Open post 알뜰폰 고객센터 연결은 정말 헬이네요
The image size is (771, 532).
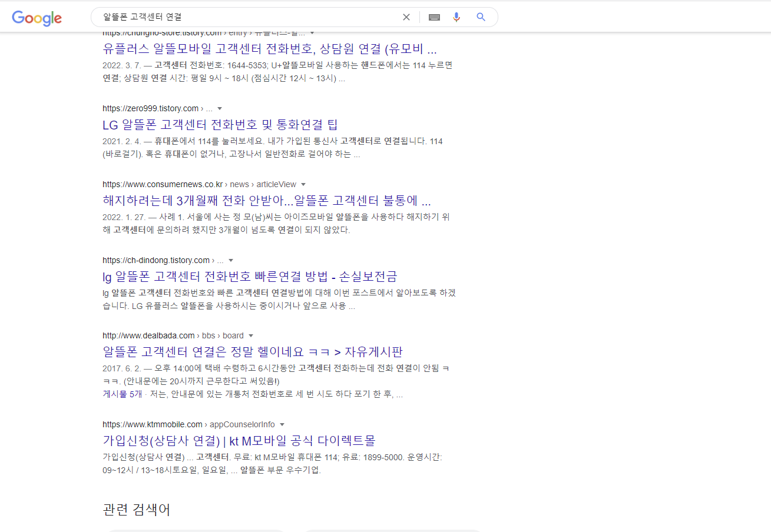point(253,353)
